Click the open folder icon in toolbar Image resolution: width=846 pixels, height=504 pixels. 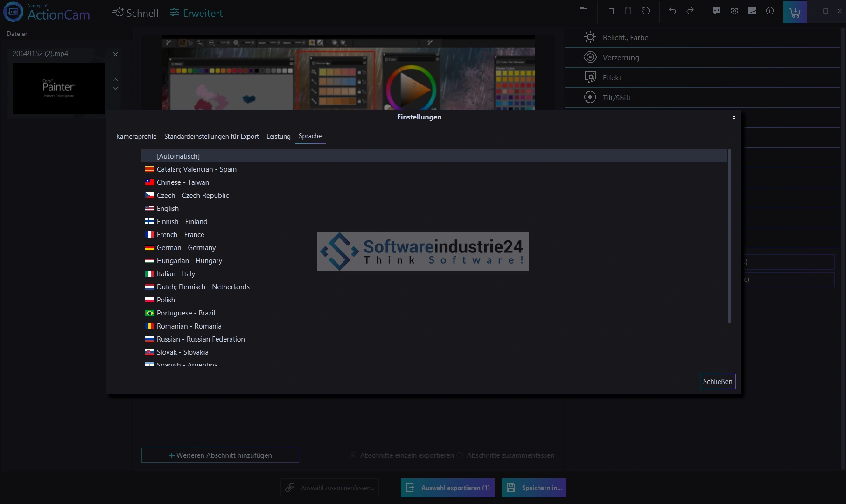coord(584,11)
